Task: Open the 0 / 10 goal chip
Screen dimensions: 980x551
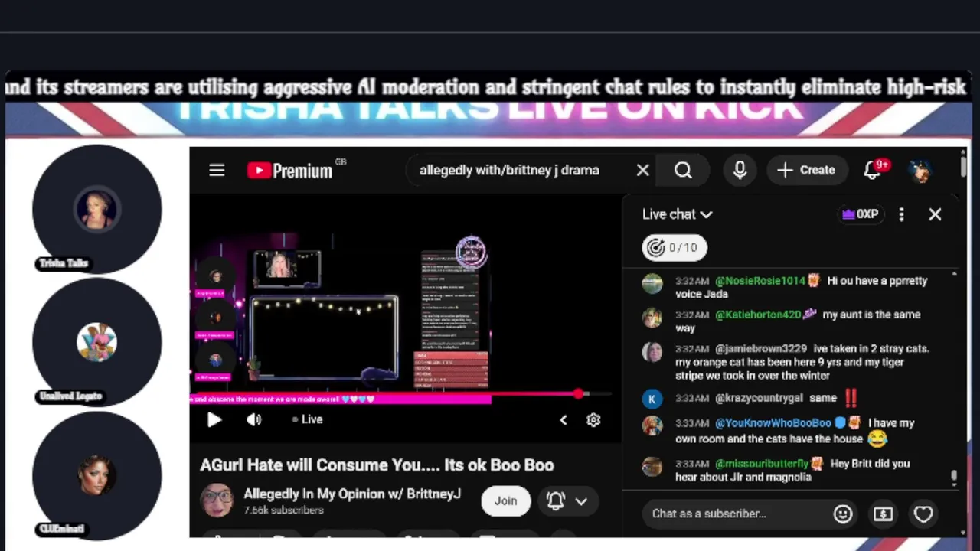Action: click(674, 247)
